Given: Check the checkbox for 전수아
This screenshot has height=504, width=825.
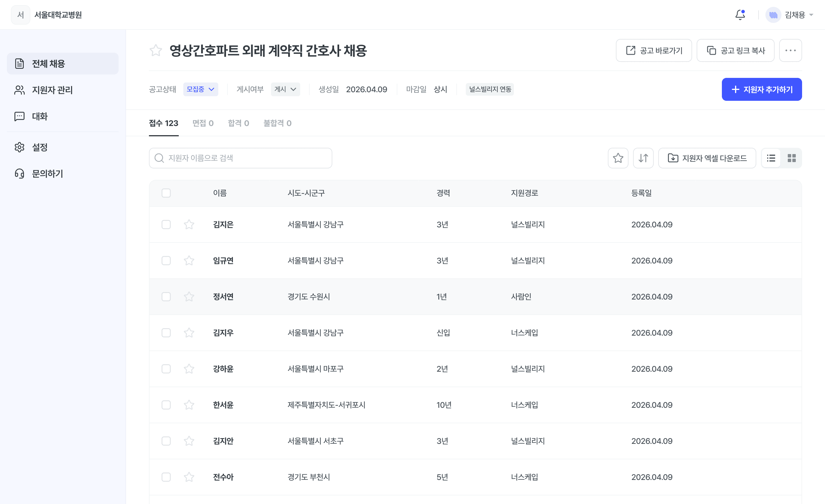Looking at the screenshot, I should 166,477.
